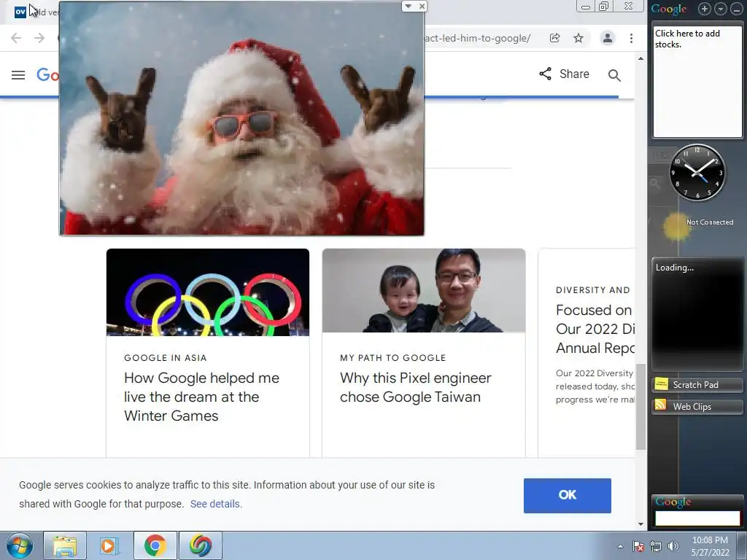Open the Chrome profile avatar
This screenshot has width=747, height=560.
click(608, 38)
